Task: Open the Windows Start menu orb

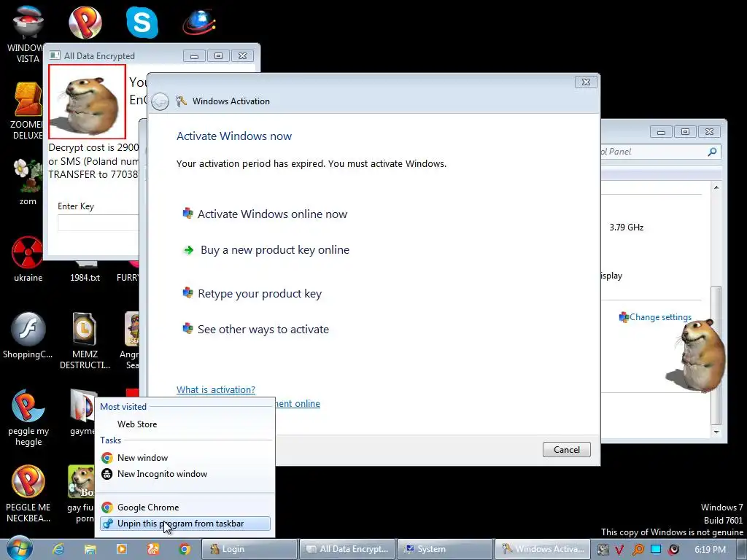Action: [x=20, y=548]
